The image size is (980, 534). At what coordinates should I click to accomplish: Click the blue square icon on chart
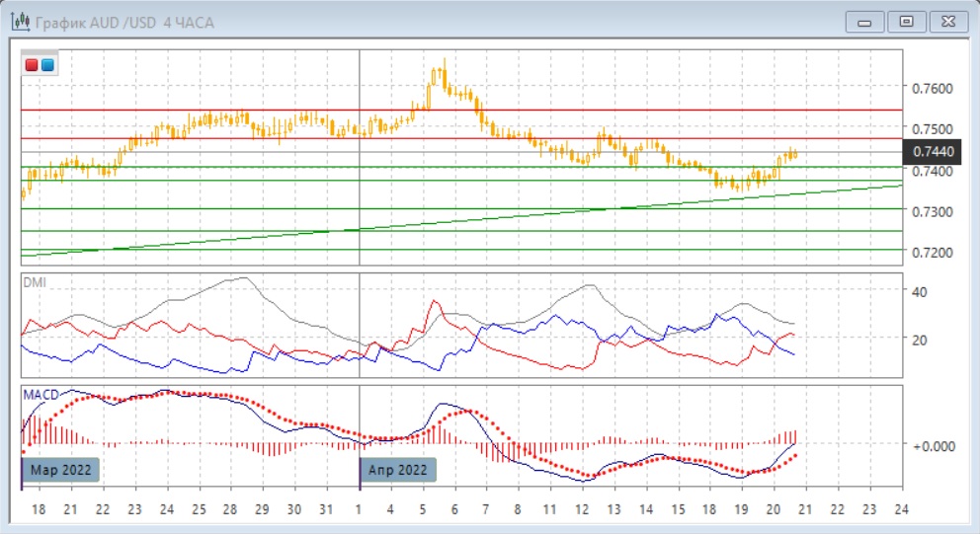point(47,65)
